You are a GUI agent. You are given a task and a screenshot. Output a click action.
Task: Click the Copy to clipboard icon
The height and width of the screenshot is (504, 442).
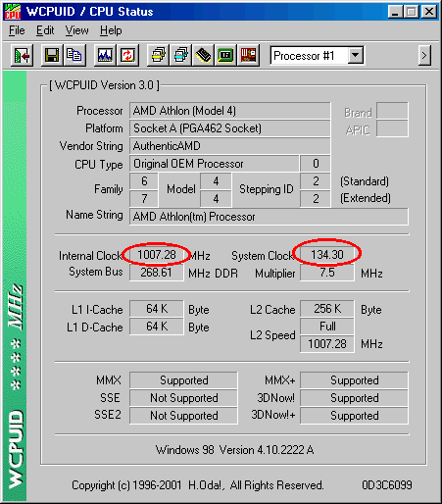pos(74,55)
